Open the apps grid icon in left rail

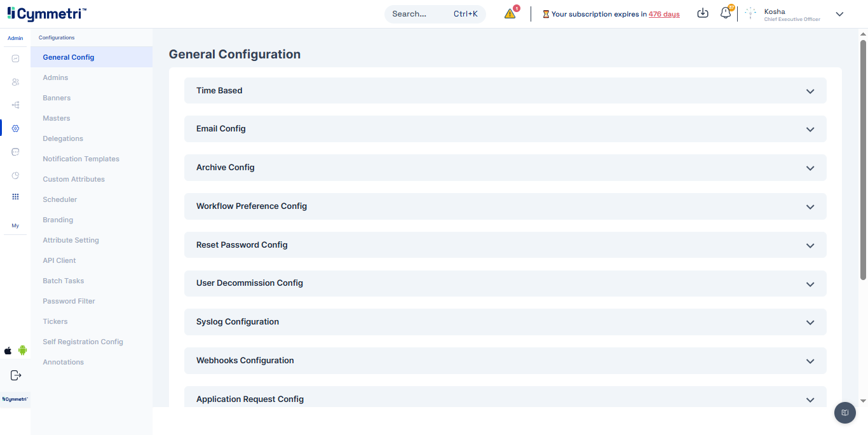(x=15, y=197)
